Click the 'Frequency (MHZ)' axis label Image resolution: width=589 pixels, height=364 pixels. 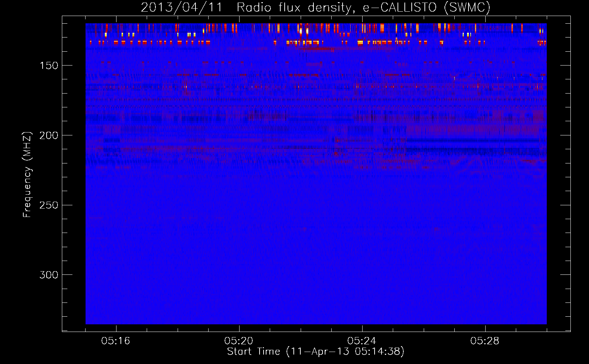27,175
